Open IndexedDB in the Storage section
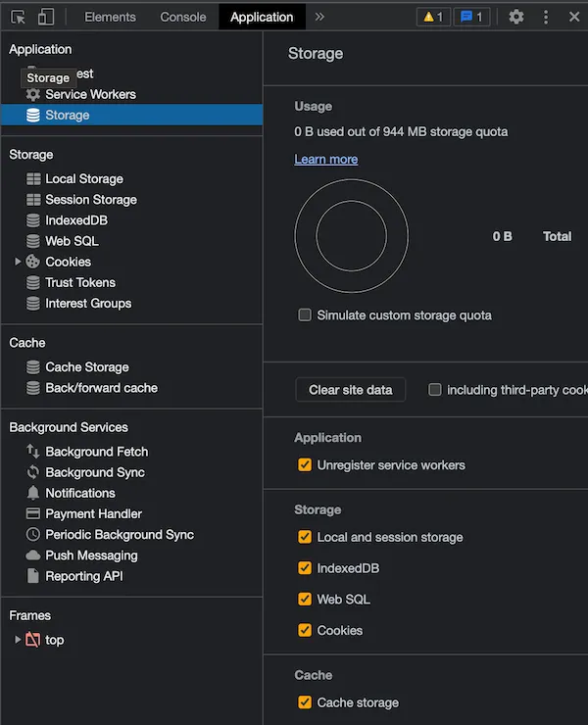588x725 pixels. (75, 220)
